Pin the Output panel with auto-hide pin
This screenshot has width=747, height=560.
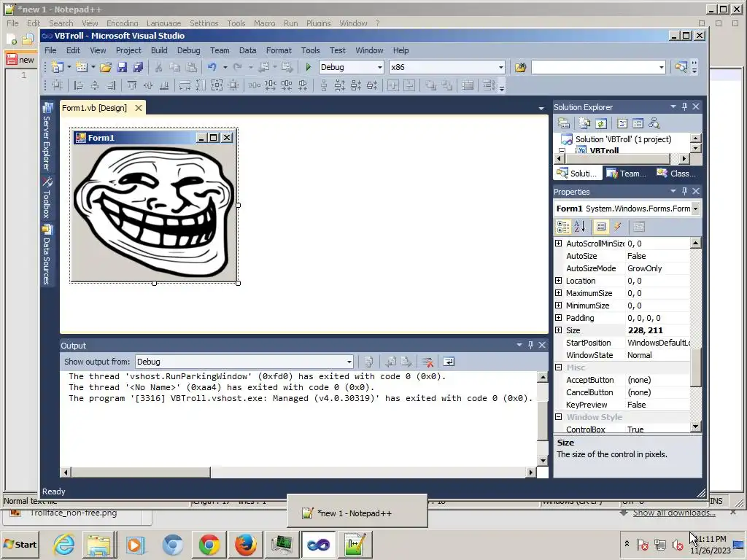(531, 345)
